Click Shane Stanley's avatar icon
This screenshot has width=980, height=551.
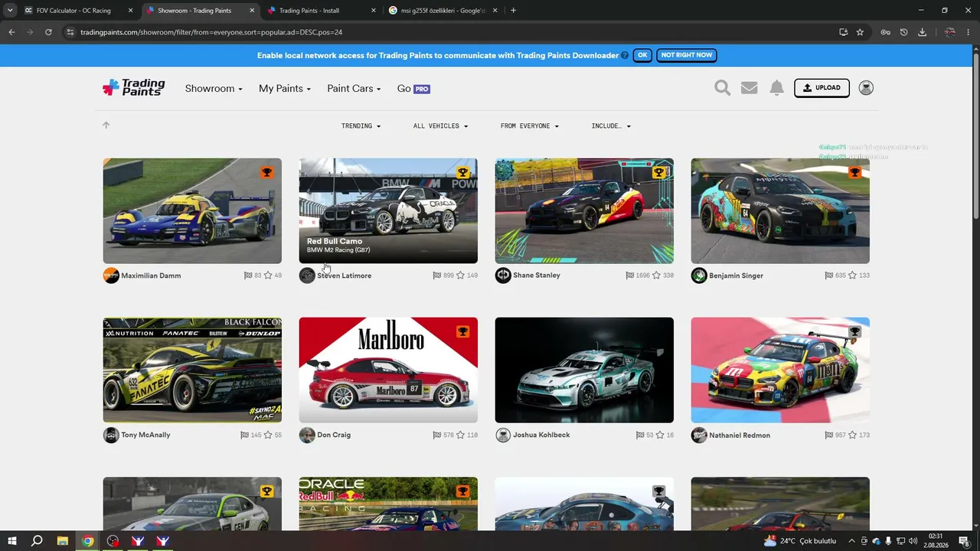pyautogui.click(x=503, y=275)
